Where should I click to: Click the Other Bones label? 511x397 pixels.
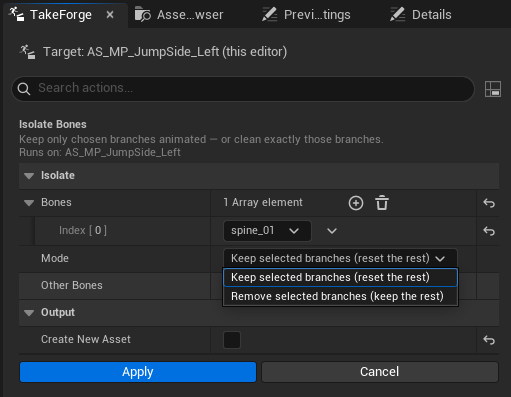coord(72,285)
